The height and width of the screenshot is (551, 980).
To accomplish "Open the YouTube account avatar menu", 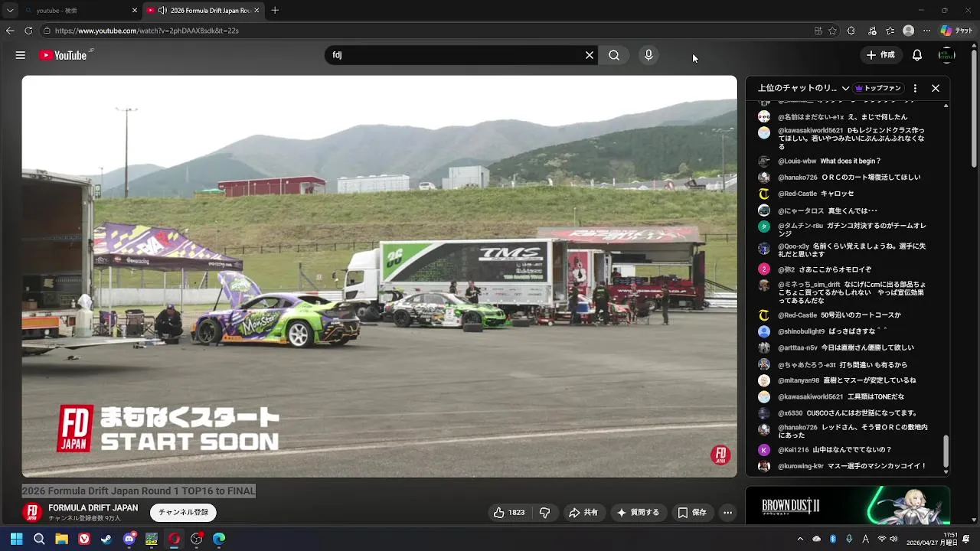I will (x=947, y=55).
